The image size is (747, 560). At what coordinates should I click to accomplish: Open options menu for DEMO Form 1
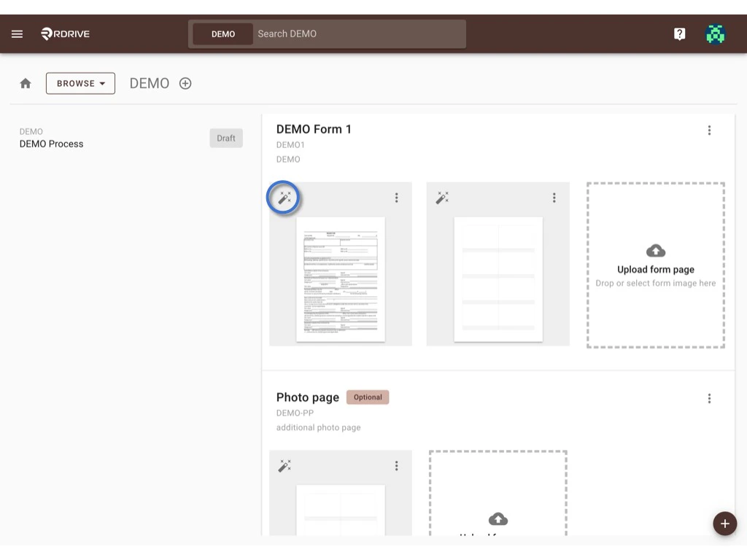tap(710, 130)
